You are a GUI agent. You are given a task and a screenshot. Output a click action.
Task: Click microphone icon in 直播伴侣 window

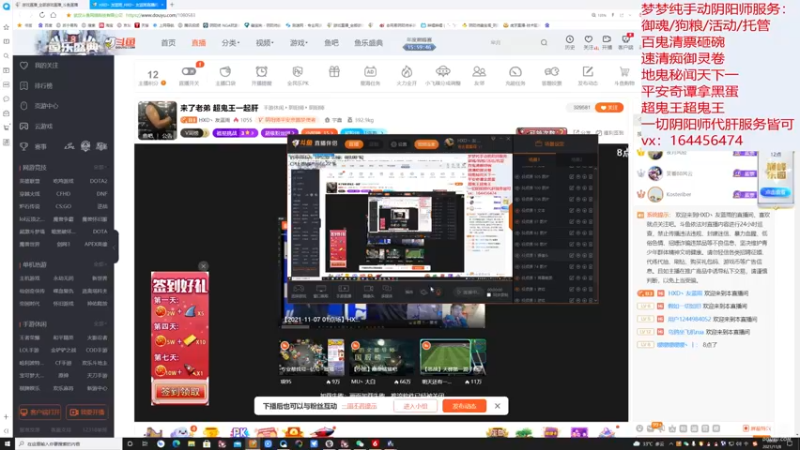[438, 292]
